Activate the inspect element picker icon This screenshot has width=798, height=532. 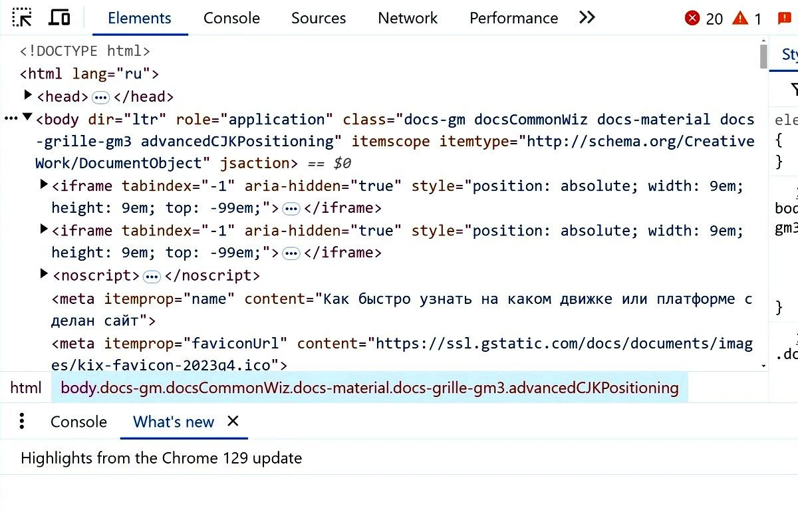click(22, 18)
